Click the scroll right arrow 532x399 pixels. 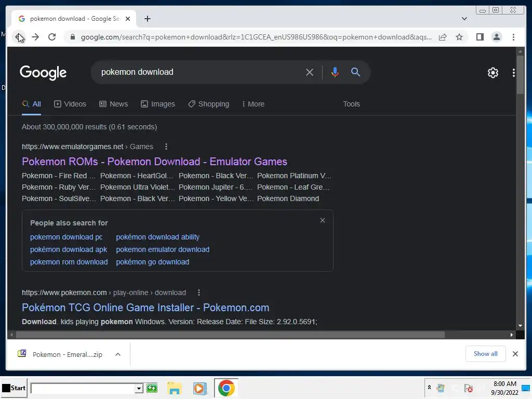(x=512, y=335)
